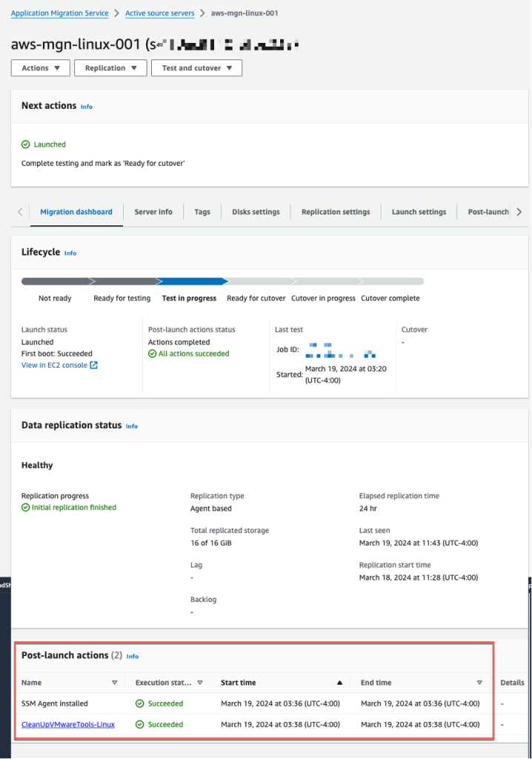The image size is (532, 759).
Task: Sort ascending by Start time arrow
Action: click(340, 683)
